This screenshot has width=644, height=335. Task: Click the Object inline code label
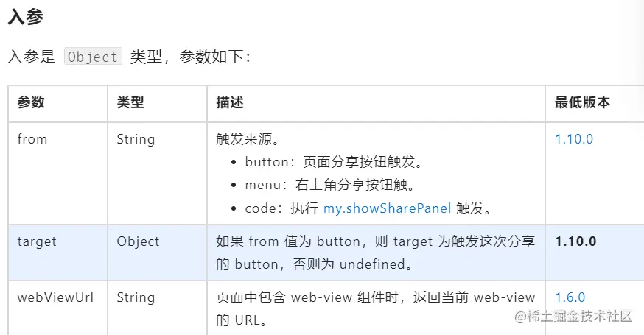tap(93, 57)
